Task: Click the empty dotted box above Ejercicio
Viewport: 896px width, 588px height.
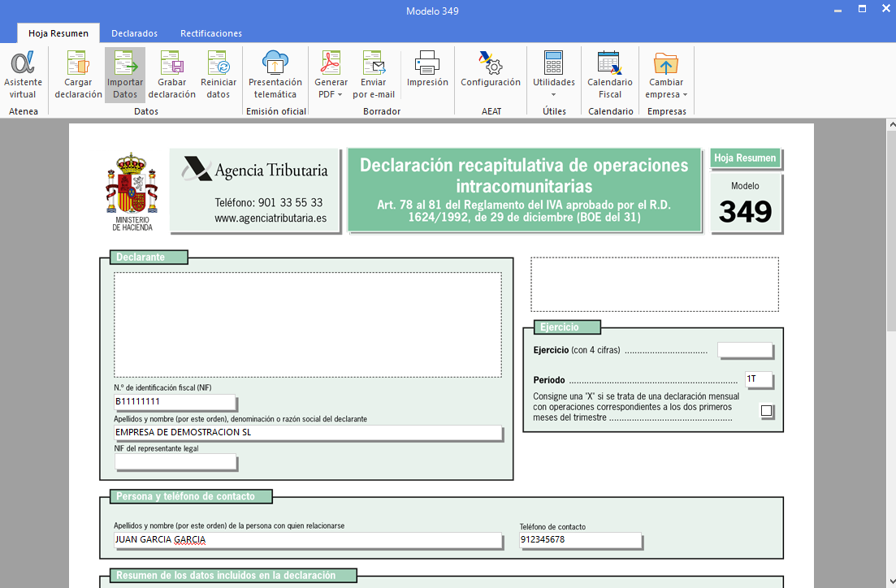Action: pyautogui.click(x=654, y=284)
